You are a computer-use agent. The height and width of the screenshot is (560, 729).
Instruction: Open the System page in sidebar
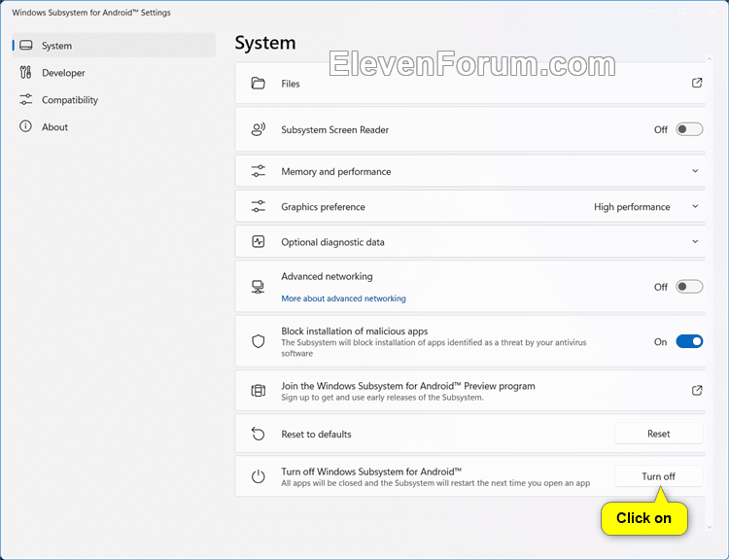coord(114,45)
